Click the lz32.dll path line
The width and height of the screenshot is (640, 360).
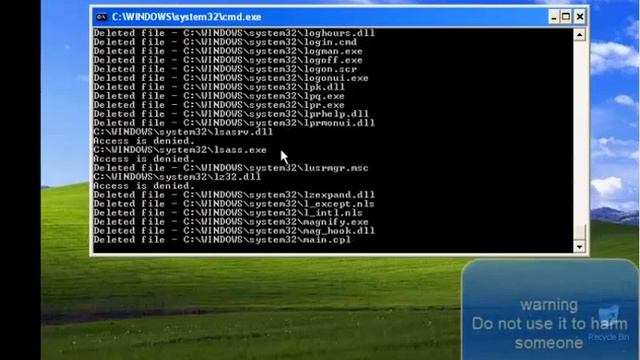[177, 177]
